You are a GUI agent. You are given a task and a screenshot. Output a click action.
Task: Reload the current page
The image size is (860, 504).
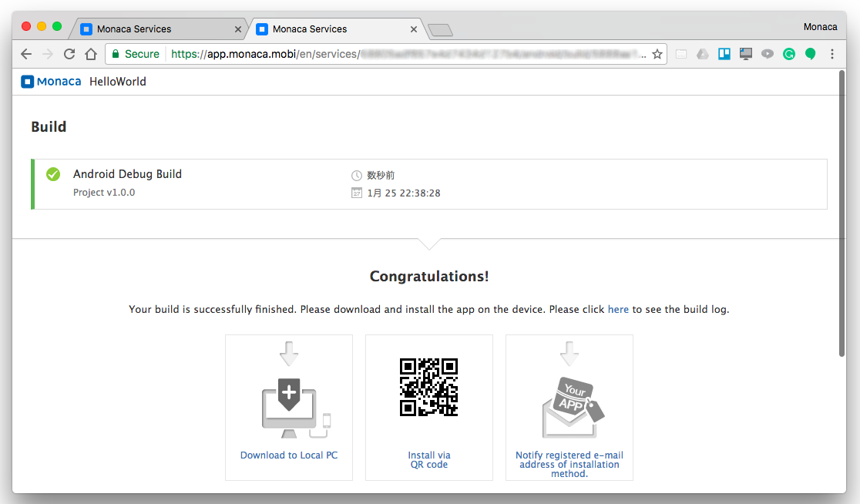[69, 54]
